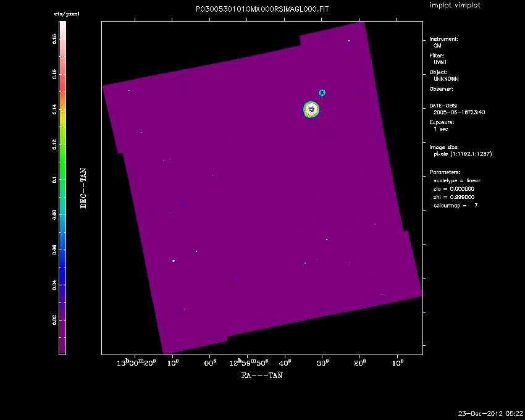Image resolution: width=525 pixels, height=420 pixels.
Task: Click the 'DATE-OBS:' label
Action: pos(443,106)
